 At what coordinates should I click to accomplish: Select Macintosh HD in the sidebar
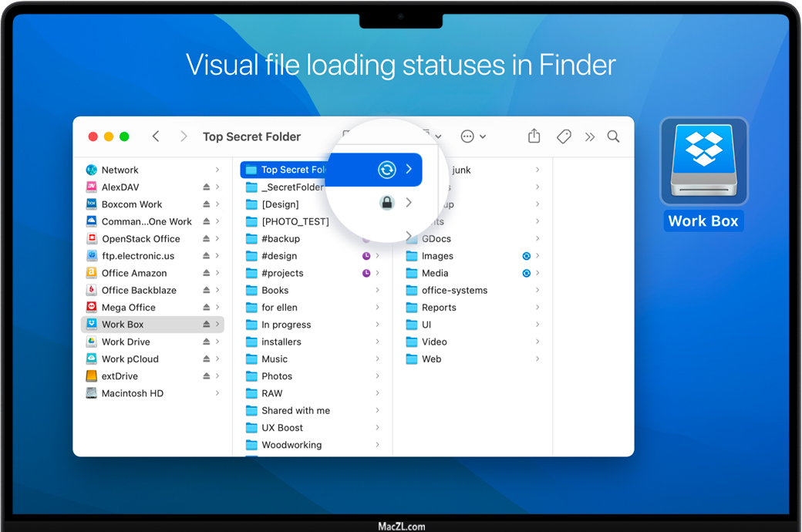[132, 393]
